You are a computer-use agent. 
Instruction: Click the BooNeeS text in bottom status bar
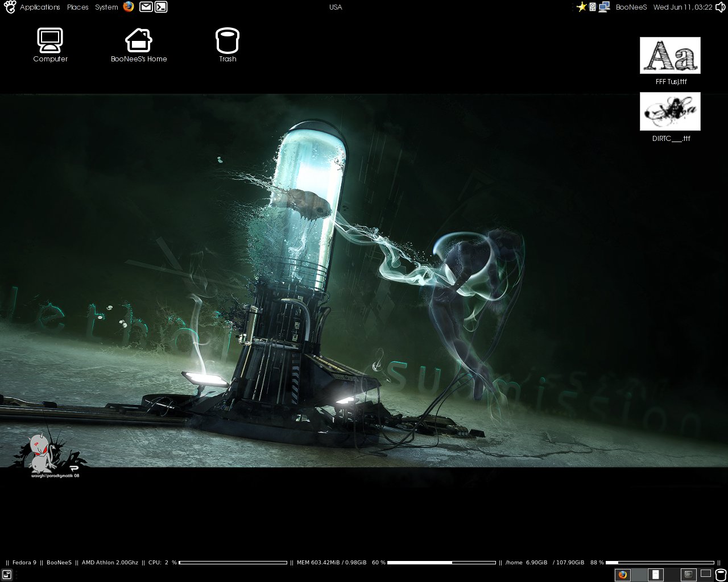59,563
